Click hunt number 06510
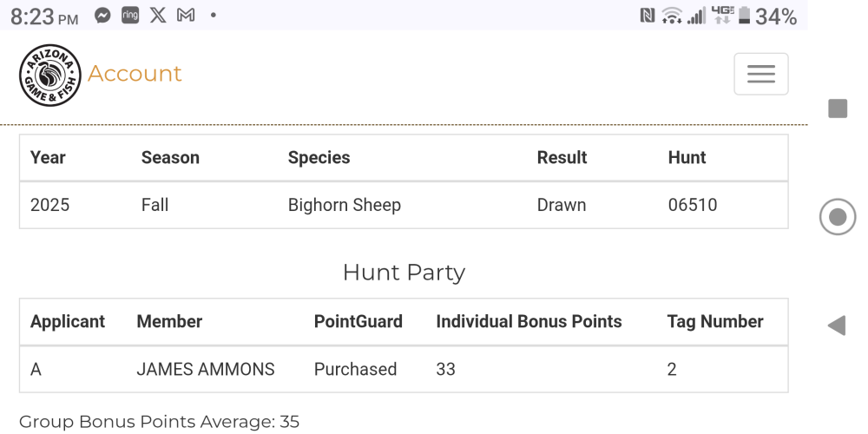Image resolution: width=868 pixels, height=434 pixels. click(x=693, y=205)
